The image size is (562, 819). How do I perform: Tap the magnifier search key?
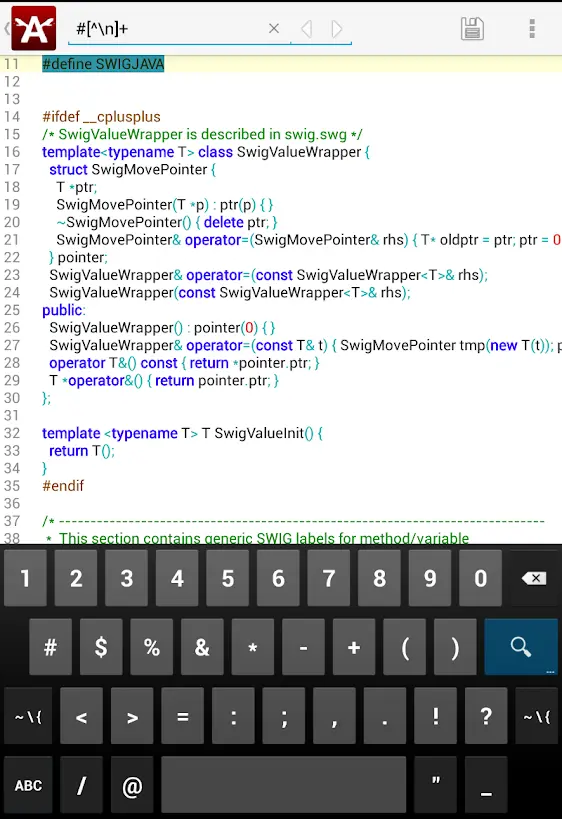[x=521, y=647]
